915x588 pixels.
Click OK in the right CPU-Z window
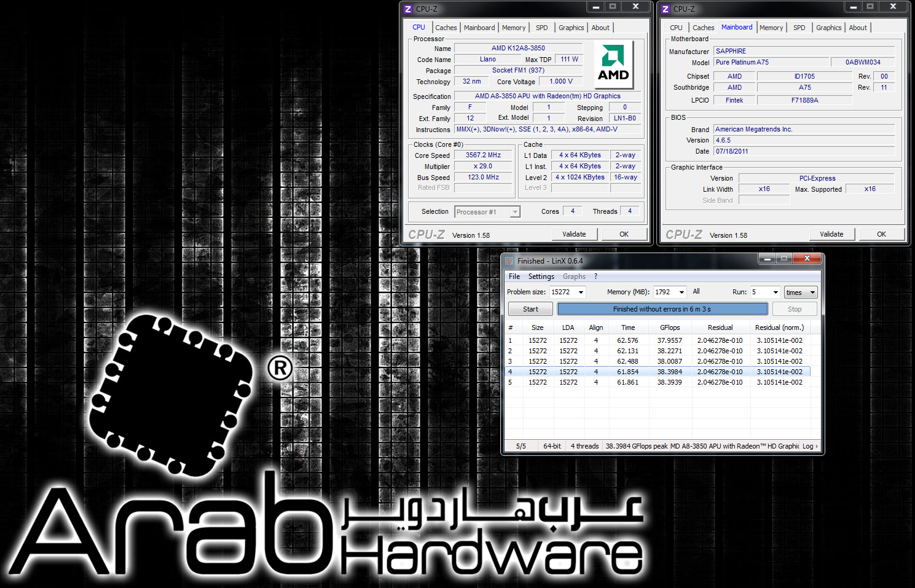pos(881,234)
